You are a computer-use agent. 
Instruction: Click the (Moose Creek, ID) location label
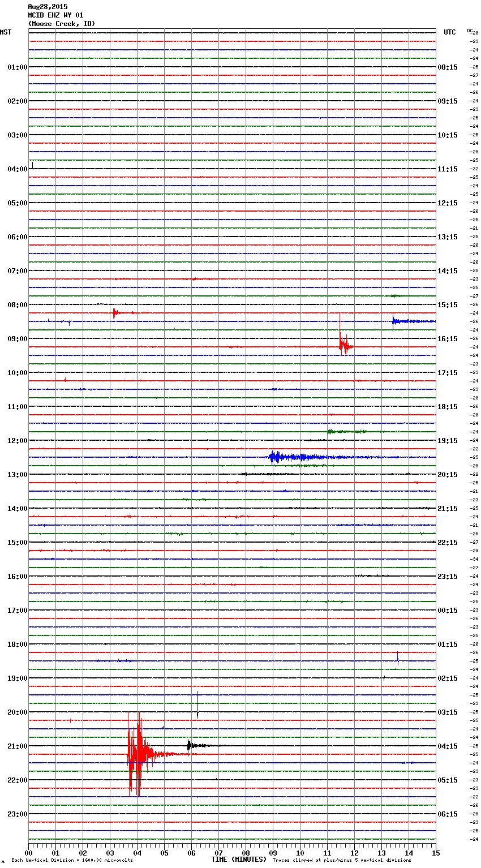click(62, 24)
